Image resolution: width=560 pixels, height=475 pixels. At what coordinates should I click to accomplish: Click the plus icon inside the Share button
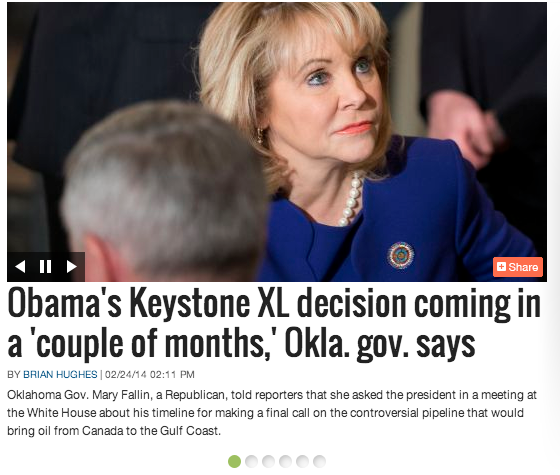pos(501,267)
